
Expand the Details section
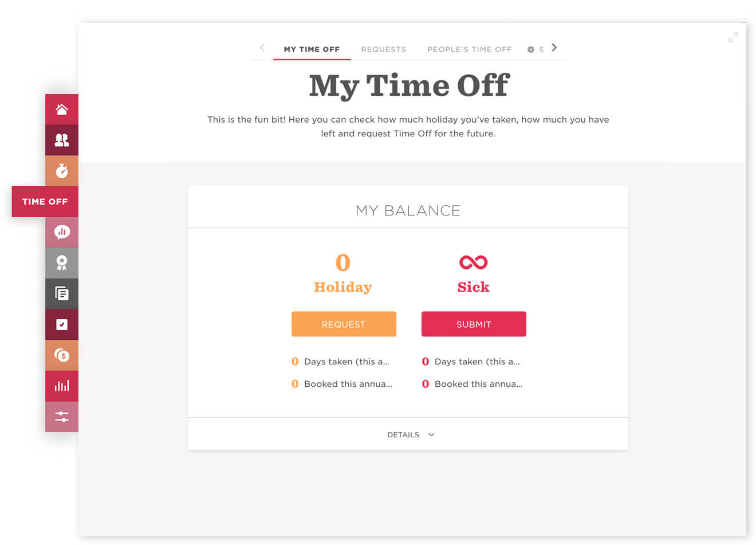[411, 435]
